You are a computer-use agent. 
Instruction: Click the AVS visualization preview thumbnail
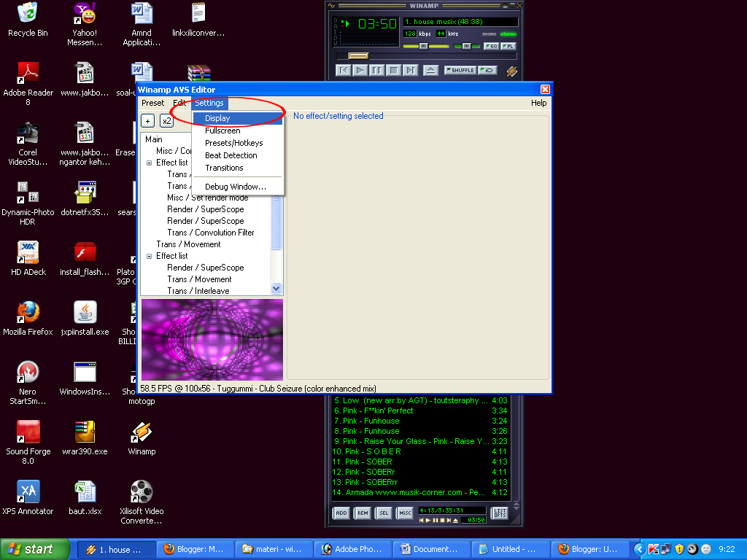click(212, 340)
